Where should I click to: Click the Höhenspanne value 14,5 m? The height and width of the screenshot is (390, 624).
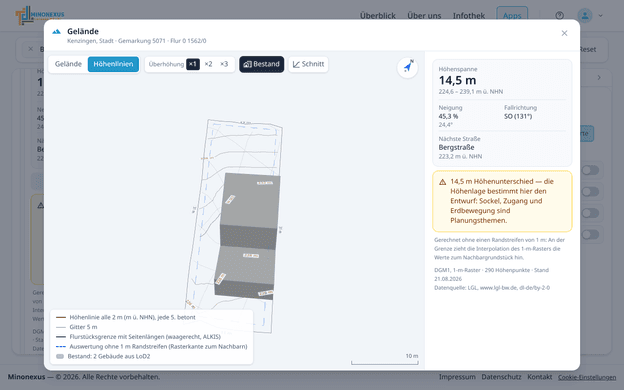tap(457, 80)
